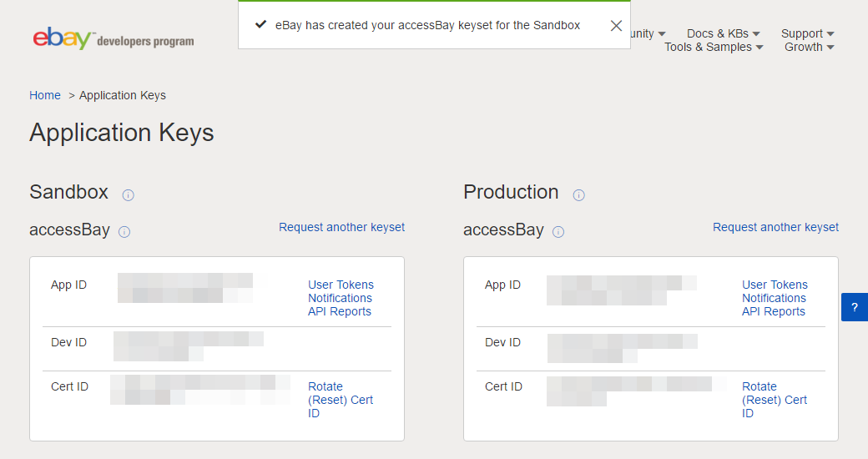Click the success checkmark in notification

click(x=260, y=24)
